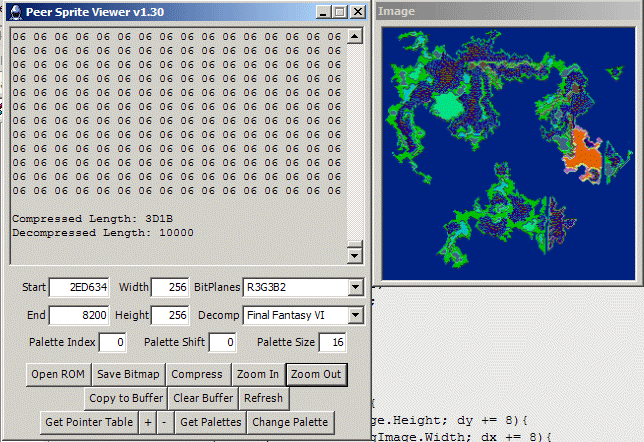This screenshot has width=644, height=442.
Task: Click the Open ROM button
Action: (x=58, y=374)
